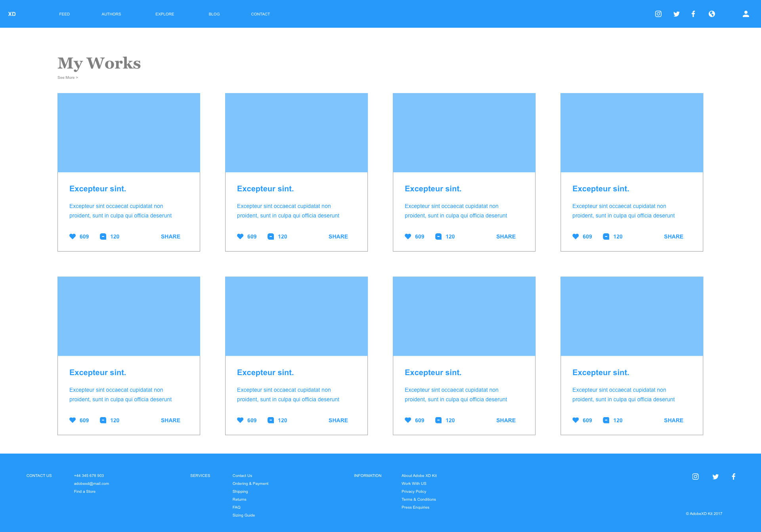Like the first card using heart icon

click(73, 236)
